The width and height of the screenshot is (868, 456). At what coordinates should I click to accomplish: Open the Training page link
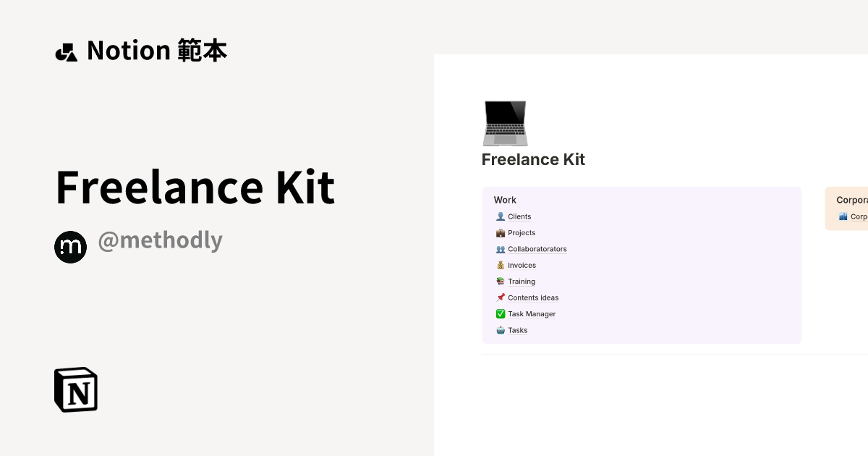(x=521, y=281)
